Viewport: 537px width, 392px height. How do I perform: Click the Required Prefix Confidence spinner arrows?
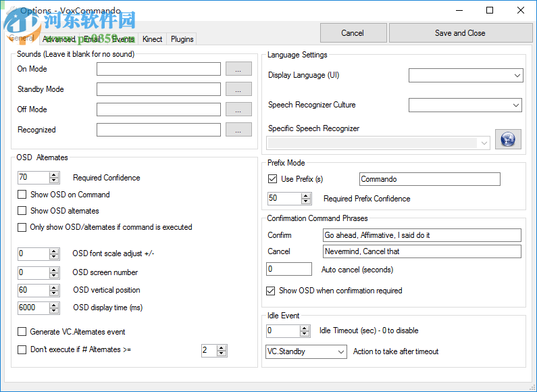[306, 199]
